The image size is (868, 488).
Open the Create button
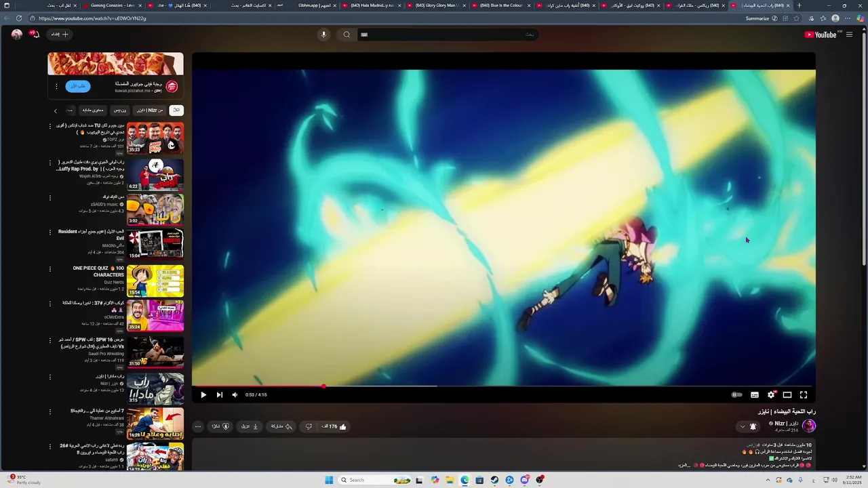coord(60,34)
